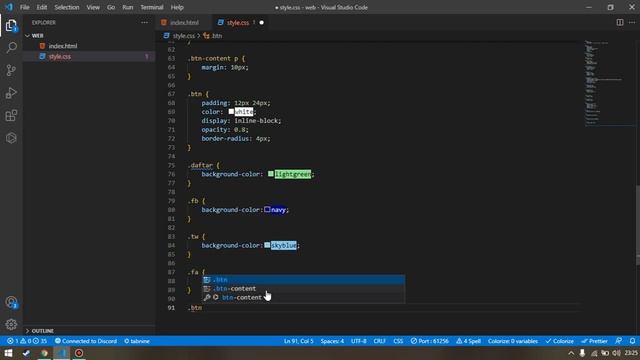Click the code minimap
This screenshot has height=360, width=640.
(608, 83)
